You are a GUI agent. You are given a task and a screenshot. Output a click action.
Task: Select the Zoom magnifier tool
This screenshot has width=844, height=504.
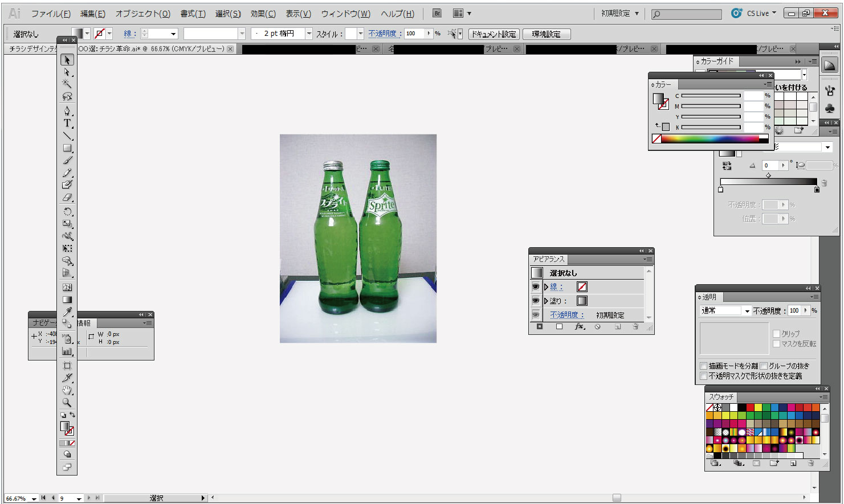67,403
